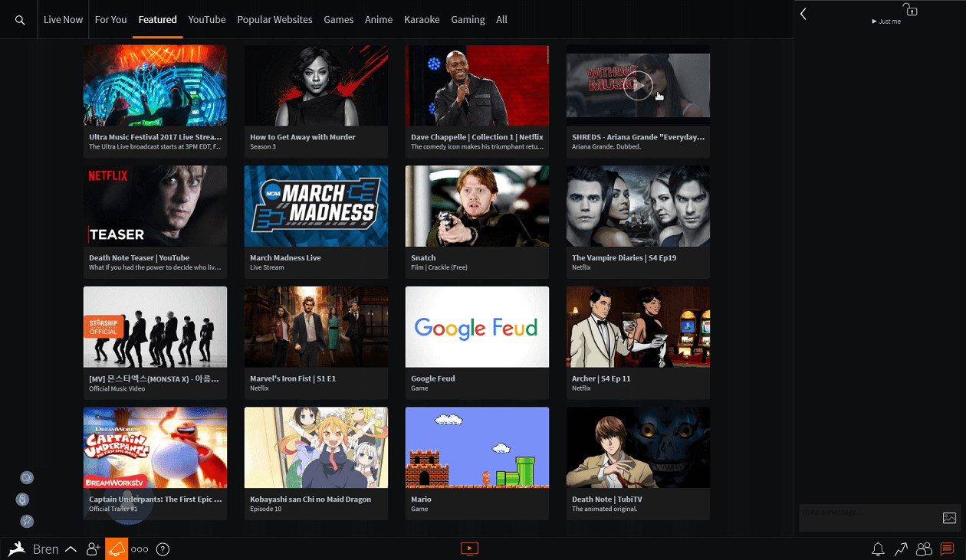
Task: Click 'Dave Chappelle | Collection 1 | Netflix' title
Action: pos(477,137)
